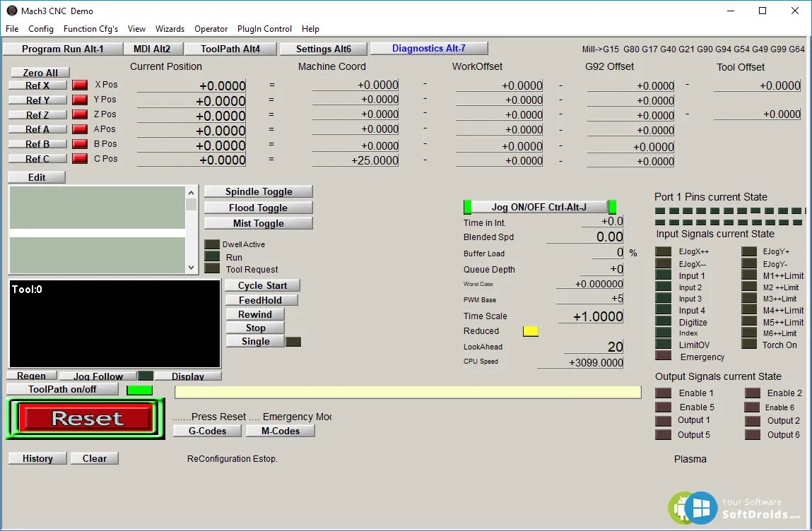Switch to ToolPath Alt4 tab
Image resolution: width=812 pixels, height=531 pixels.
pos(230,49)
